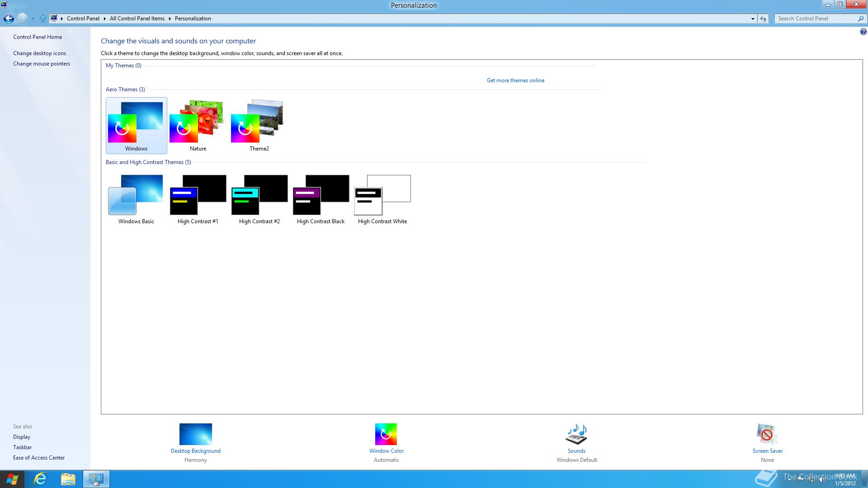Click Control Panel breadcrumb
The height and width of the screenshot is (488, 868).
click(x=83, y=19)
